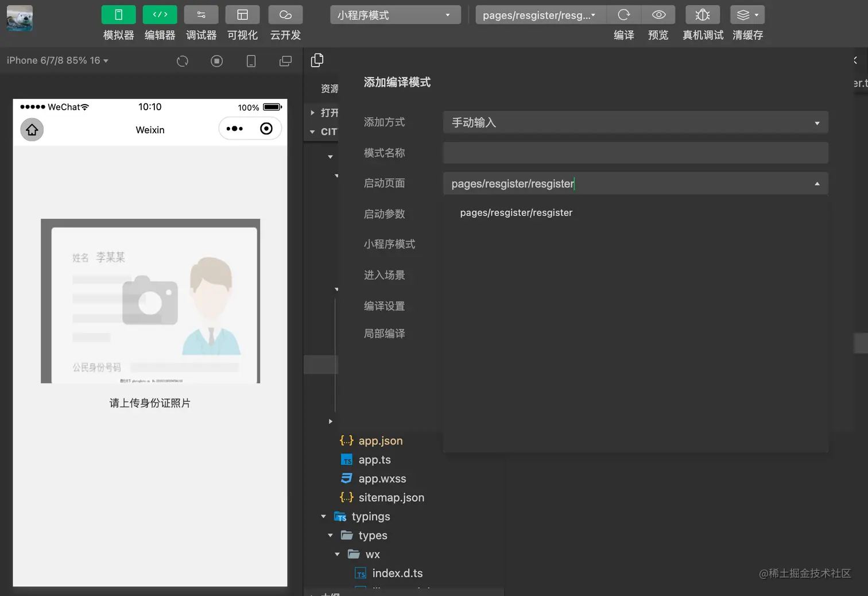Click the 模式名称 input field
Screen dimensions: 868x596
tap(635, 153)
